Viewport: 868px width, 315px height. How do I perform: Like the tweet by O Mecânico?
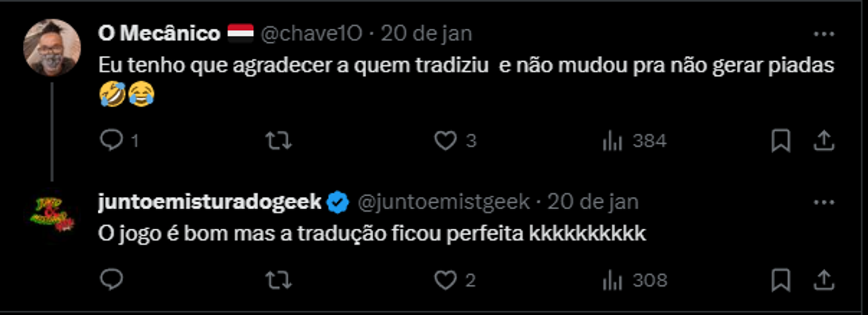pos(445,141)
